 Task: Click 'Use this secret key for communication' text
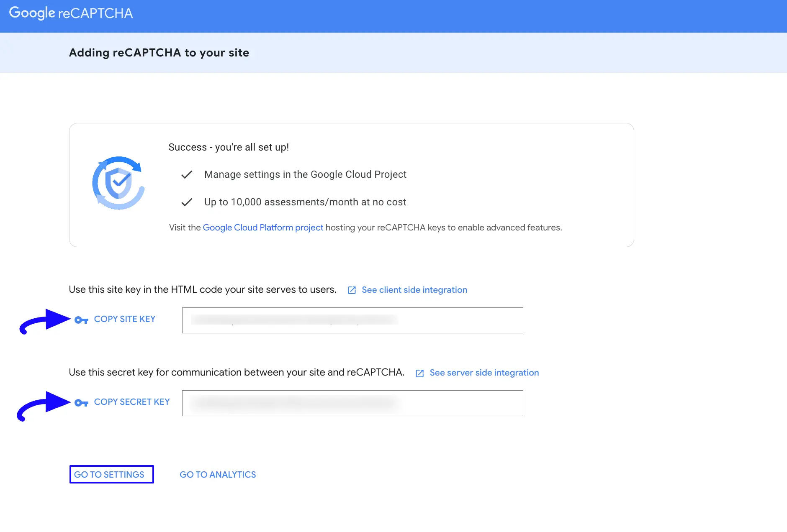(x=237, y=372)
